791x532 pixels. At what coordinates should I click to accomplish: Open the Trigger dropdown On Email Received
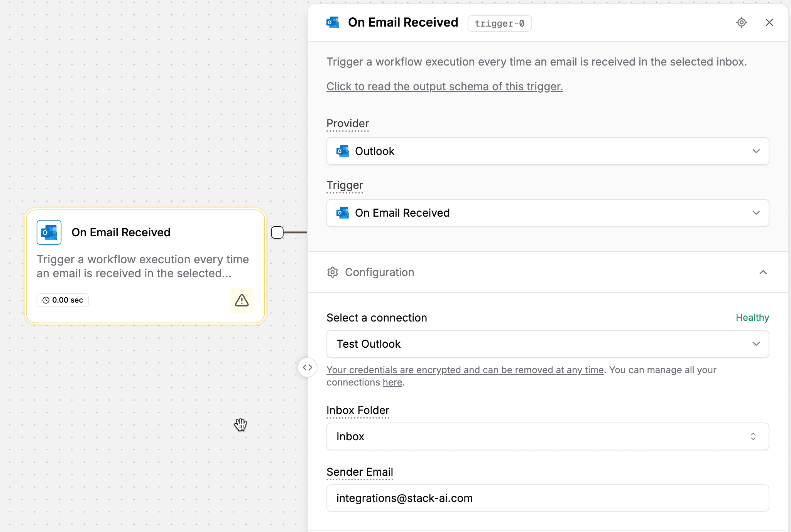547,213
